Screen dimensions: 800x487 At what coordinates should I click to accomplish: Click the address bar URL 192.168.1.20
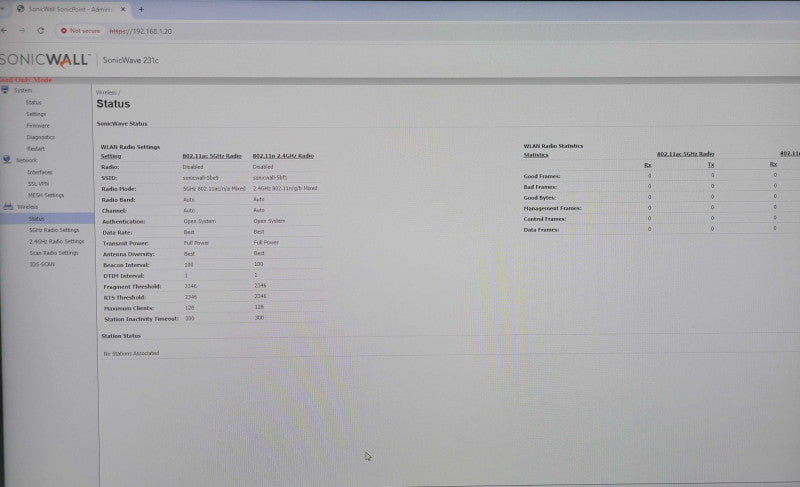141,31
